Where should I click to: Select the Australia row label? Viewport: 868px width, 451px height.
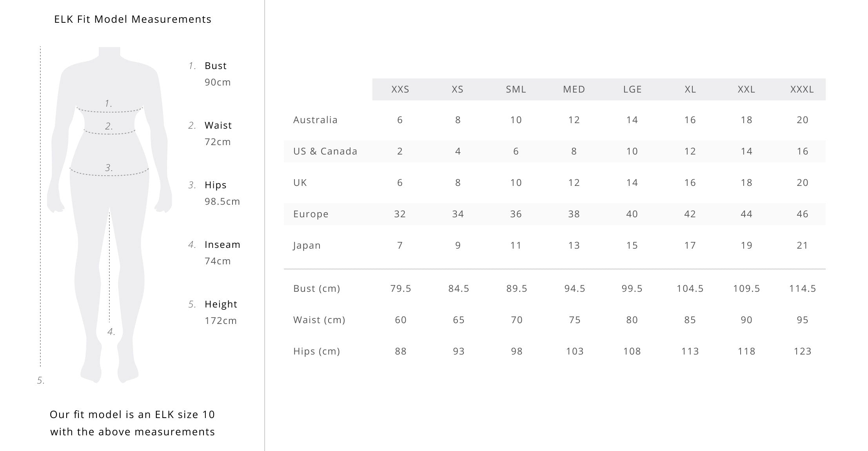(x=315, y=120)
